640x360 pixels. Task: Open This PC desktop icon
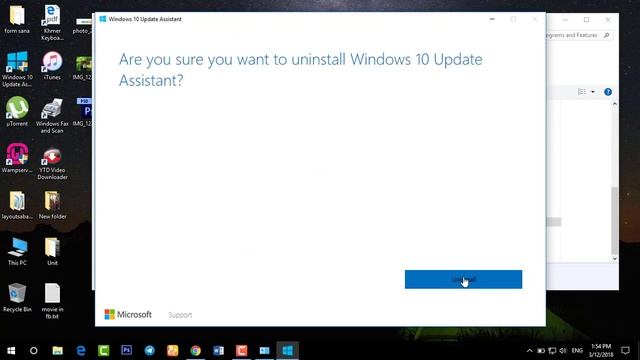pyautogui.click(x=17, y=251)
